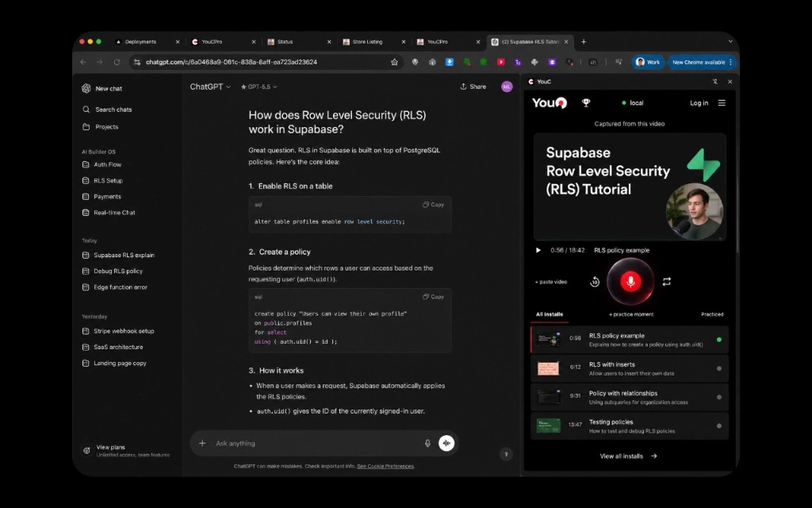Click Log in in YouC panel
Screen dimensions: 812x508
(699, 102)
